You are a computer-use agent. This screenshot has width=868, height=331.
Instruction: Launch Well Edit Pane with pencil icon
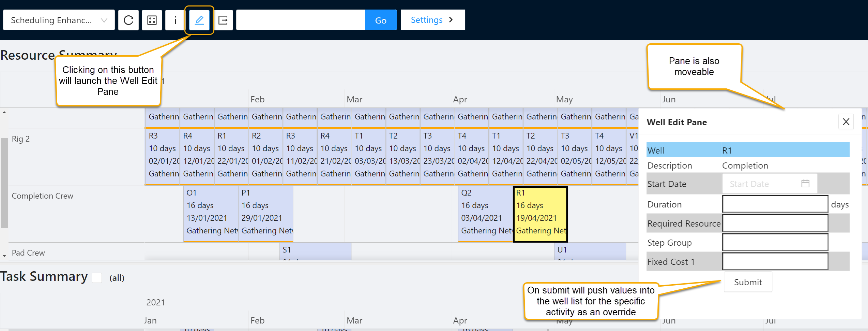(x=199, y=20)
